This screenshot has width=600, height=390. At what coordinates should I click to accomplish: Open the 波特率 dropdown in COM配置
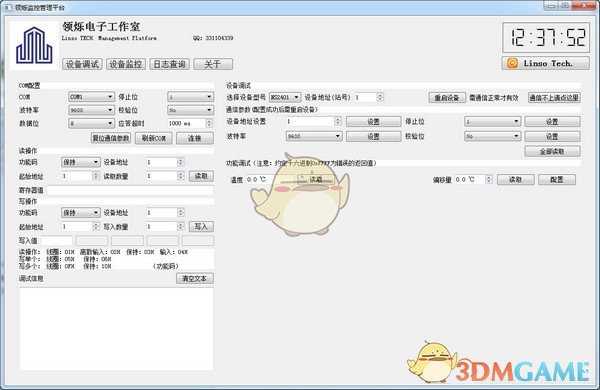91,110
